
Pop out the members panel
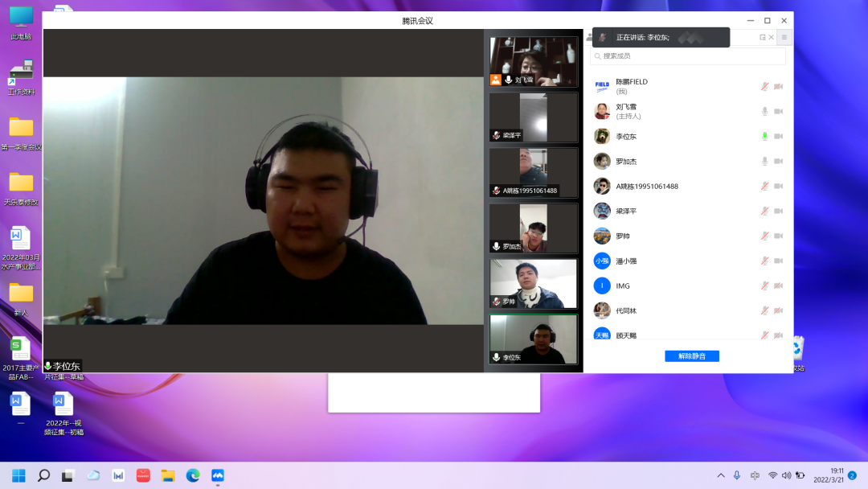click(x=762, y=37)
